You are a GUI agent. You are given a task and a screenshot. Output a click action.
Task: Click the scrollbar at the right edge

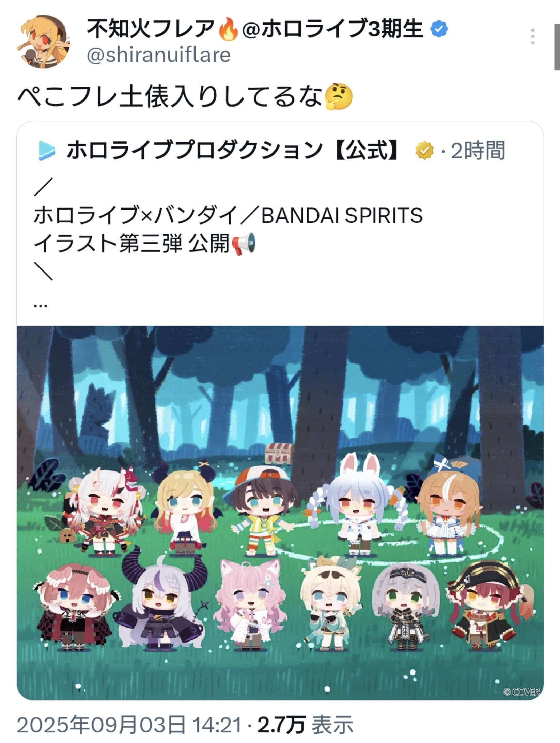(x=557, y=35)
